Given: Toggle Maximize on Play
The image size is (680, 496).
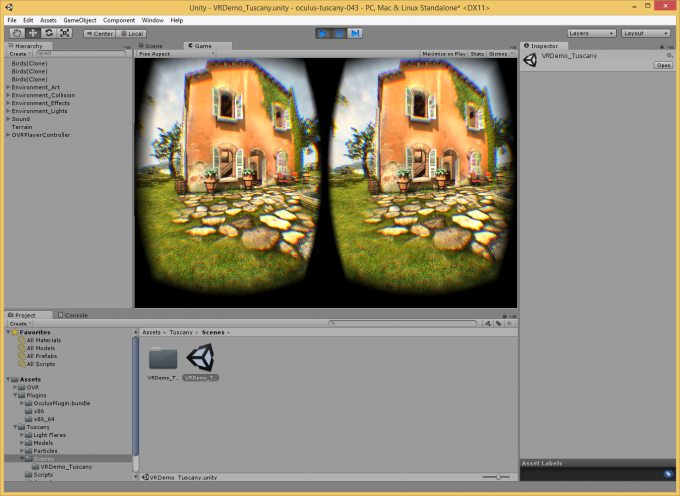Looking at the screenshot, I should 444,54.
